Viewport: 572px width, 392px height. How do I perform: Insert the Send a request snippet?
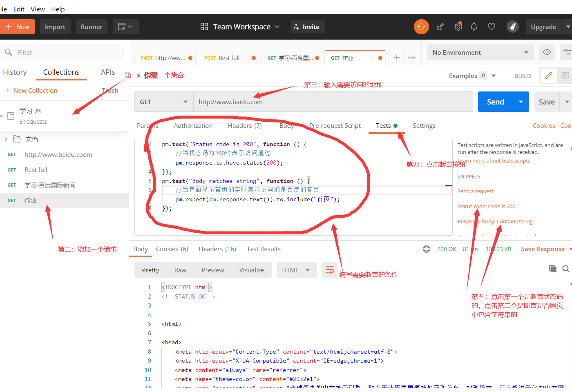point(475,191)
